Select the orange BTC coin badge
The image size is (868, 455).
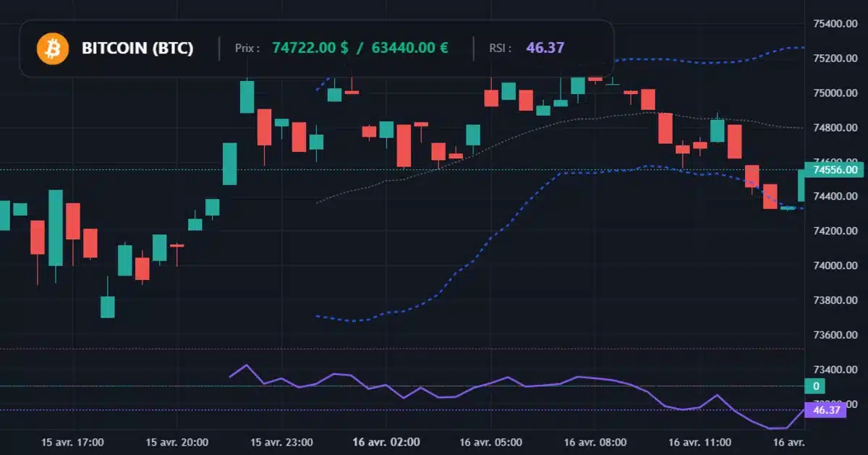click(52, 48)
